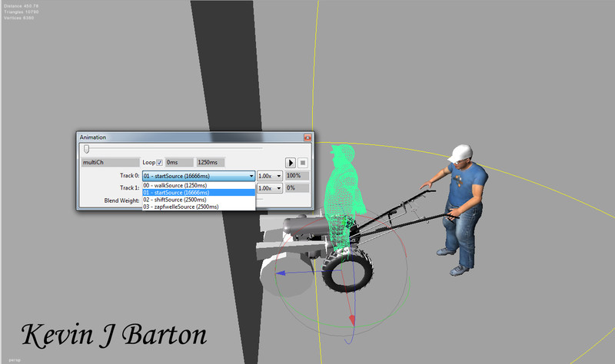This screenshot has width=615, height=364.
Task: Choose 01 - startSource animation option
Action: (181, 192)
